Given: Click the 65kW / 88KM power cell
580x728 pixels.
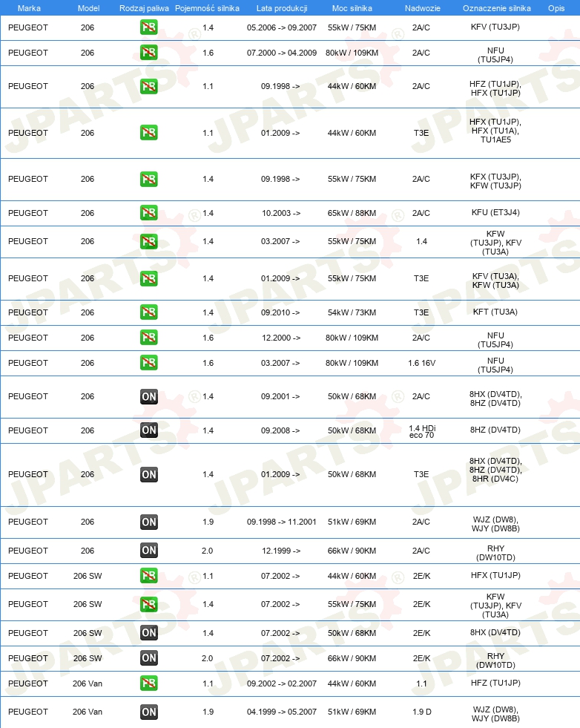Looking at the screenshot, I should (x=352, y=213).
